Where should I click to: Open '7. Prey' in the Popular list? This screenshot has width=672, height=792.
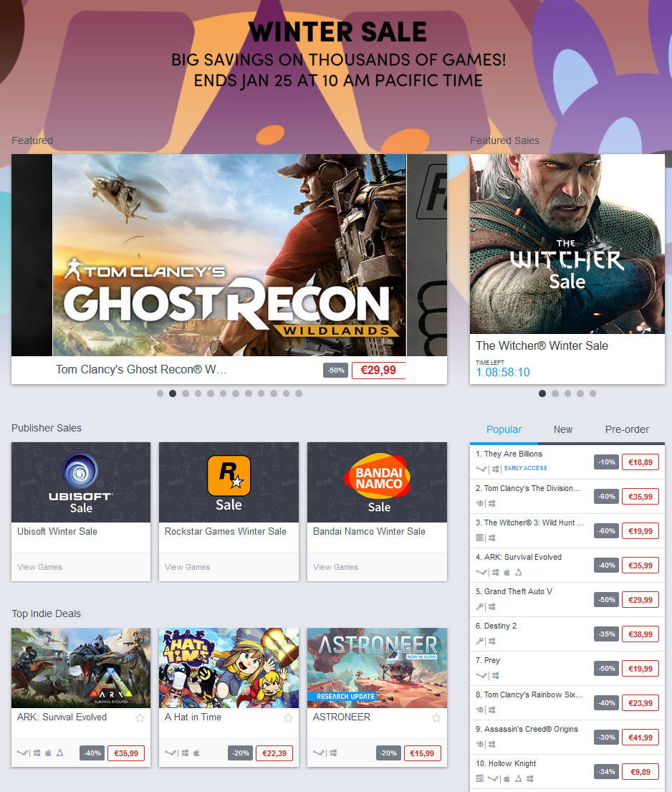coord(488,660)
